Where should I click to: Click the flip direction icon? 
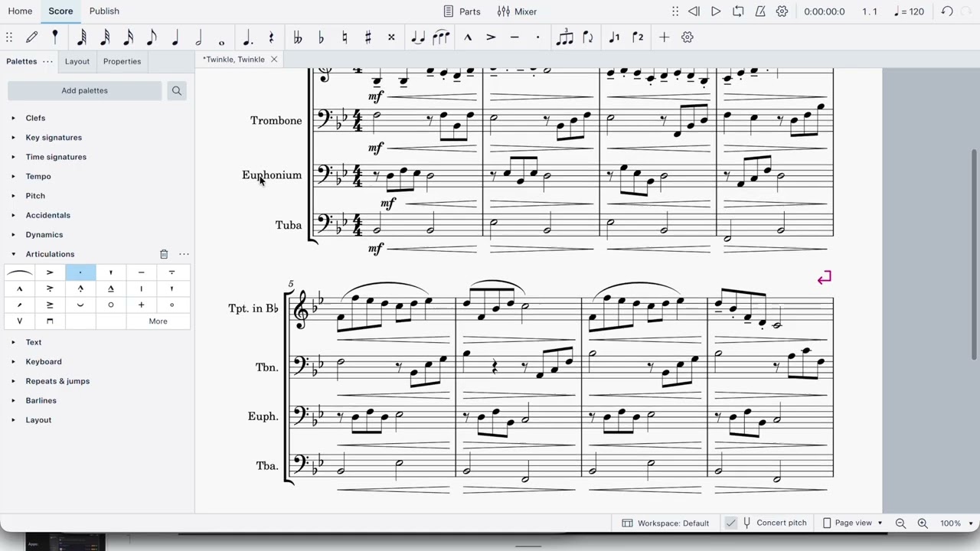pyautogui.click(x=588, y=37)
